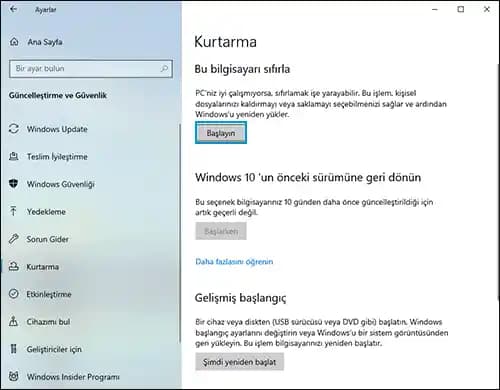The image size is (500, 390).
Task: Click the Bu bilgisayarı sıfırla heading
Action: [242, 69]
